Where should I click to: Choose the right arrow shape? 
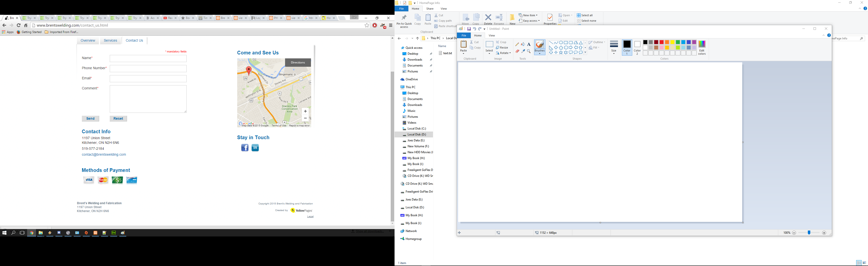coord(571,48)
